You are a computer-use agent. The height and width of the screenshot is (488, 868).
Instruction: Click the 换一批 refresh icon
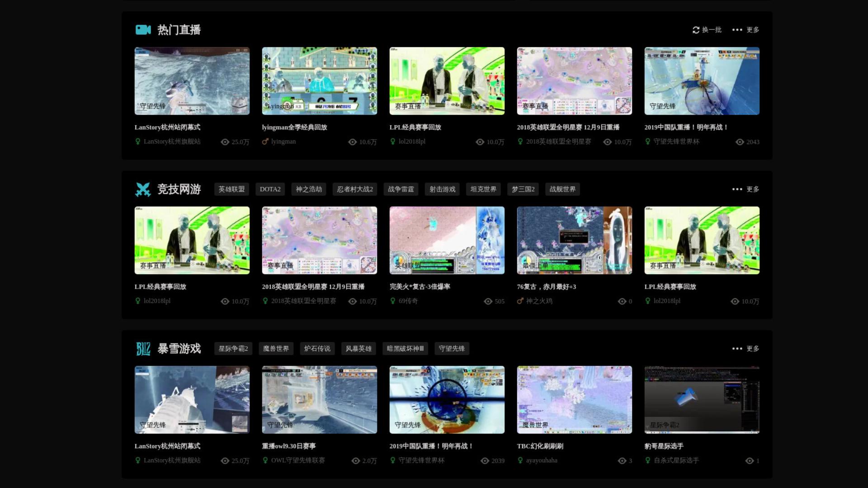coord(696,30)
